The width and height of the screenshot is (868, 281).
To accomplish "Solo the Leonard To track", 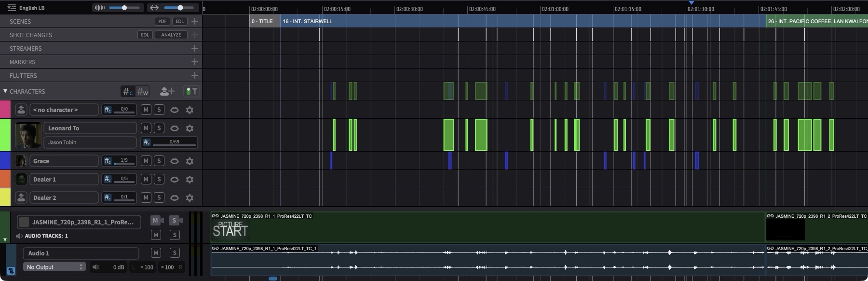I will click(159, 128).
